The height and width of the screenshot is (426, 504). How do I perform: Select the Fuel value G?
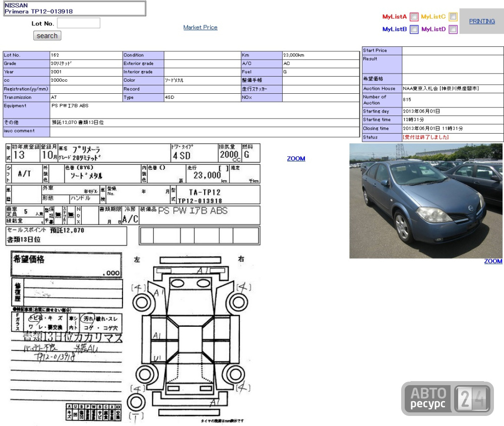pos(285,72)
